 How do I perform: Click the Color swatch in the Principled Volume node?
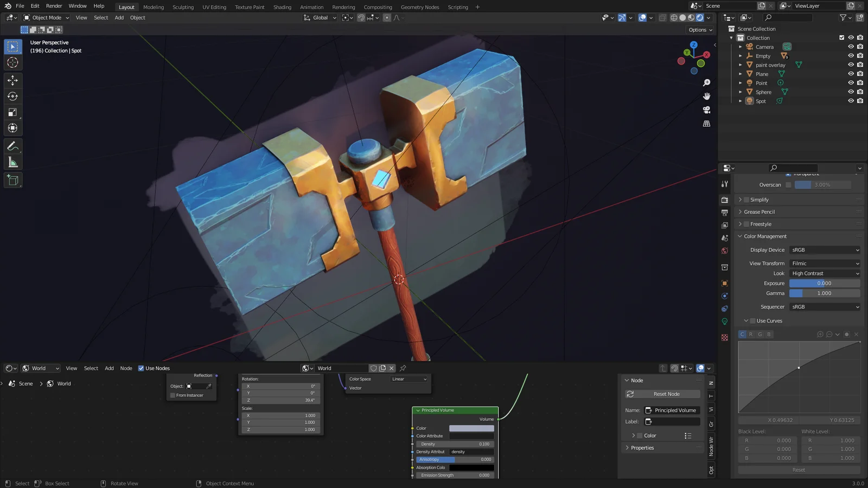tap(471, 428)
